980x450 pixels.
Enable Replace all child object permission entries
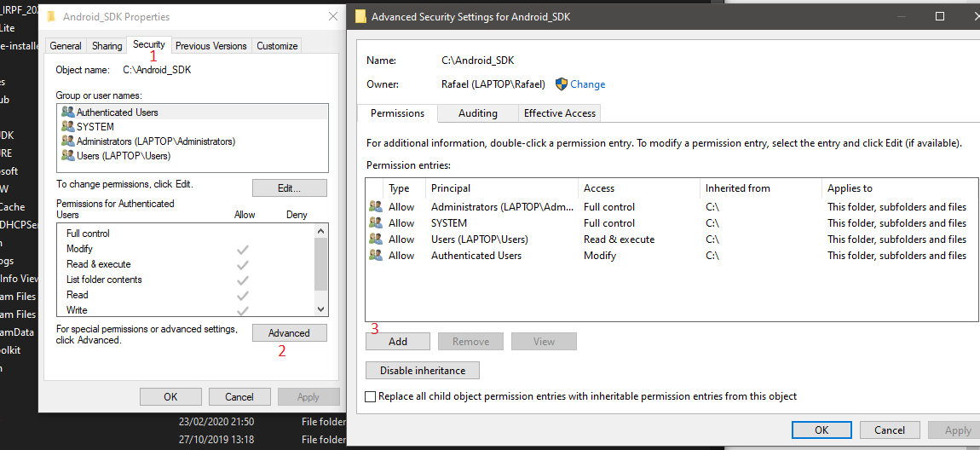[371, 396]
